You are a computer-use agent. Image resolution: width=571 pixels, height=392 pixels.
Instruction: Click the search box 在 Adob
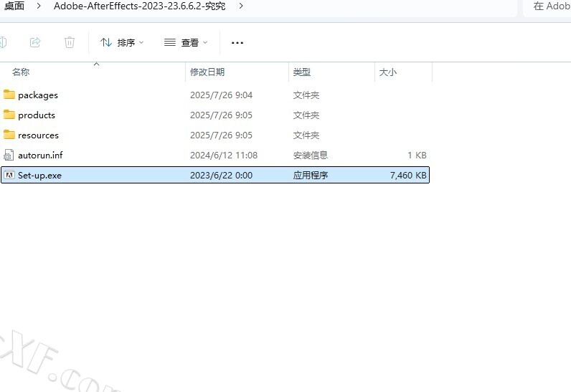pos(547,6)
